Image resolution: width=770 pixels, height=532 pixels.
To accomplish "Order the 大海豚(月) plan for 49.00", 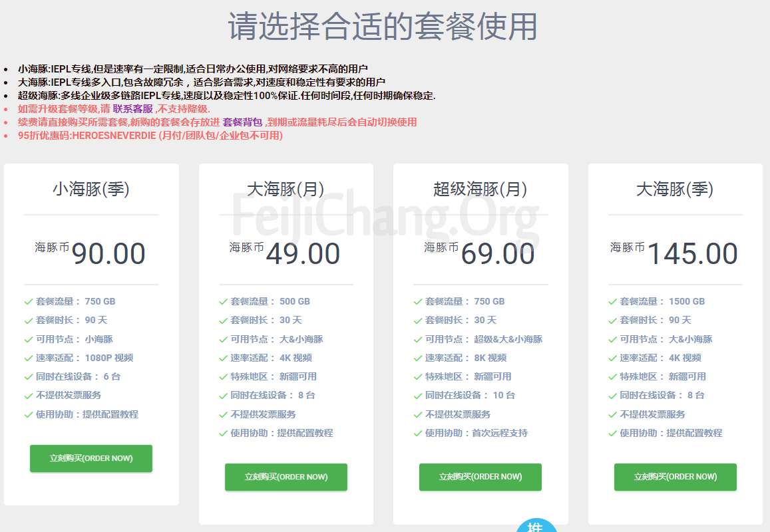I will point(286,477).
